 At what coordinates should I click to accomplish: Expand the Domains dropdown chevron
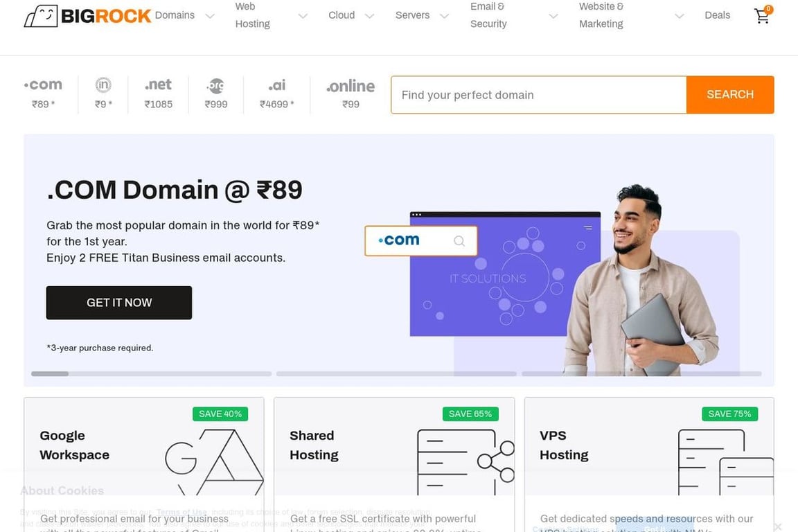(210, 17)
